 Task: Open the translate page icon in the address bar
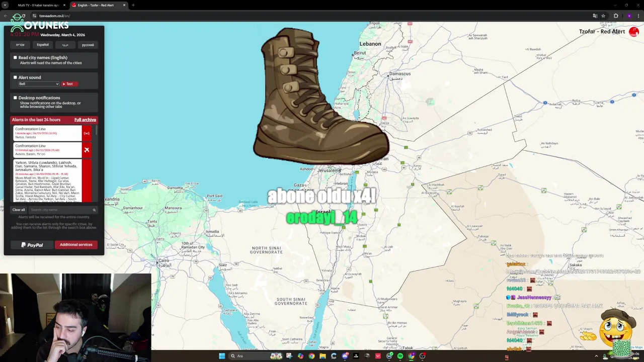[x=595, y=16]
